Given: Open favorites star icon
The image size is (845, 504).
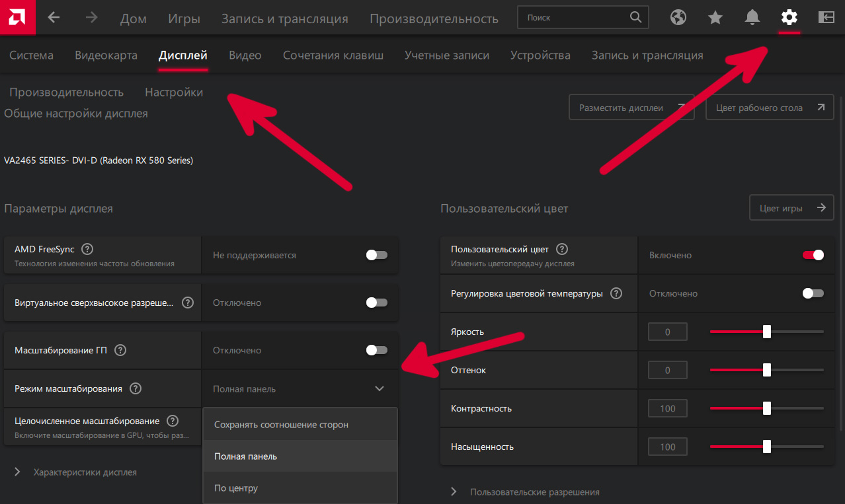Looking at the screenshot, I should point(715,18).
